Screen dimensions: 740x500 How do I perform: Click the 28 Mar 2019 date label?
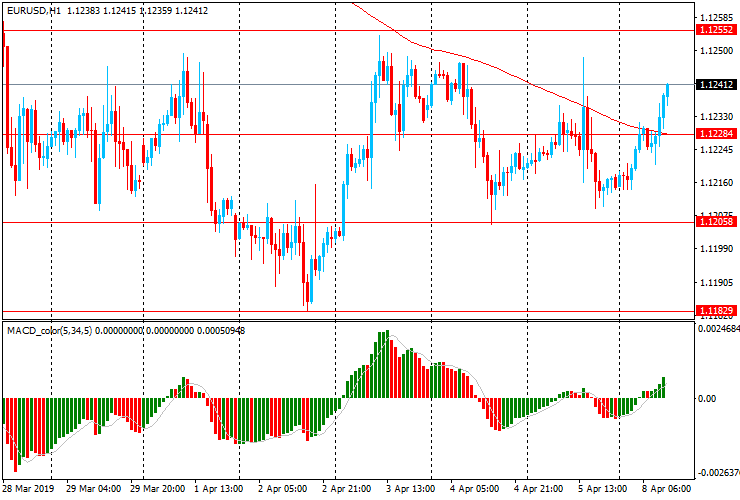28,488
